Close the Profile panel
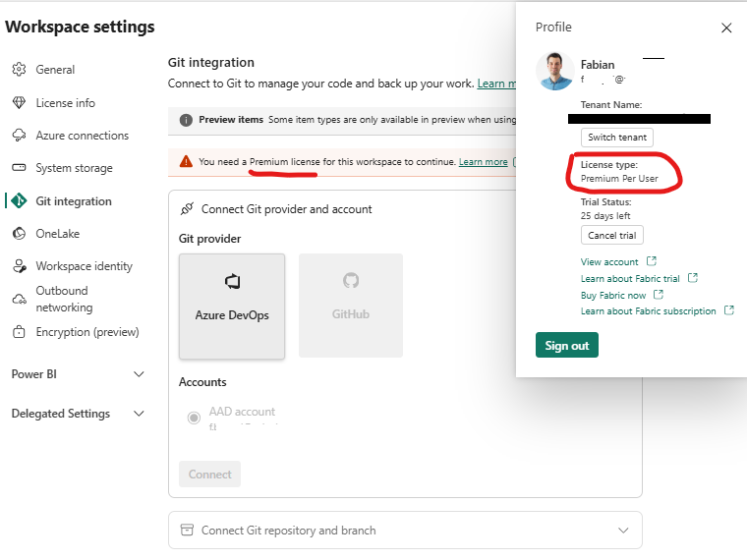747x560 pixels. coord(726,28)
